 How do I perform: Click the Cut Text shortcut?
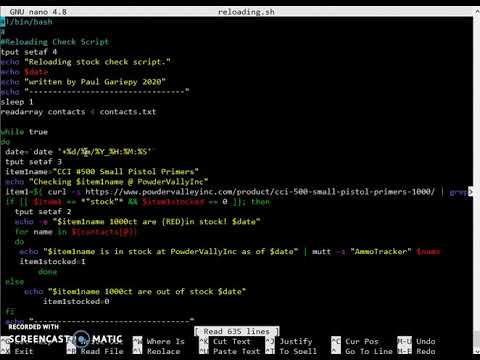click(224, 341)
